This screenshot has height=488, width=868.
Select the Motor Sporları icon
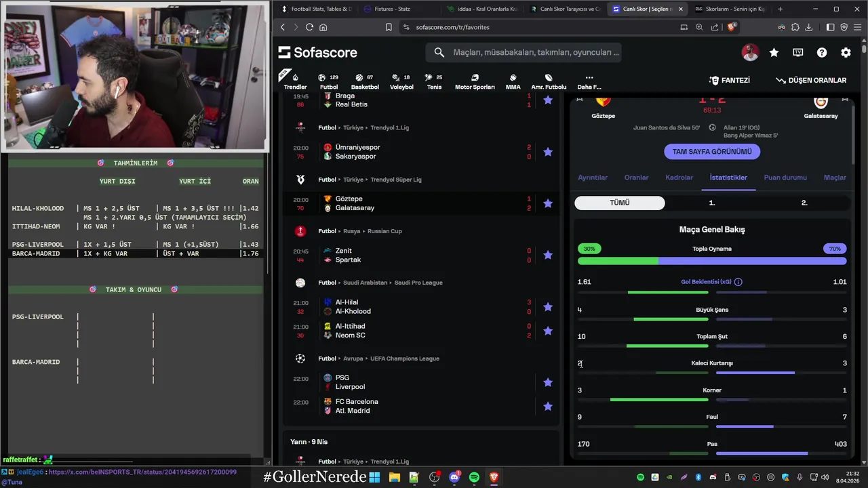pos(475,81)
